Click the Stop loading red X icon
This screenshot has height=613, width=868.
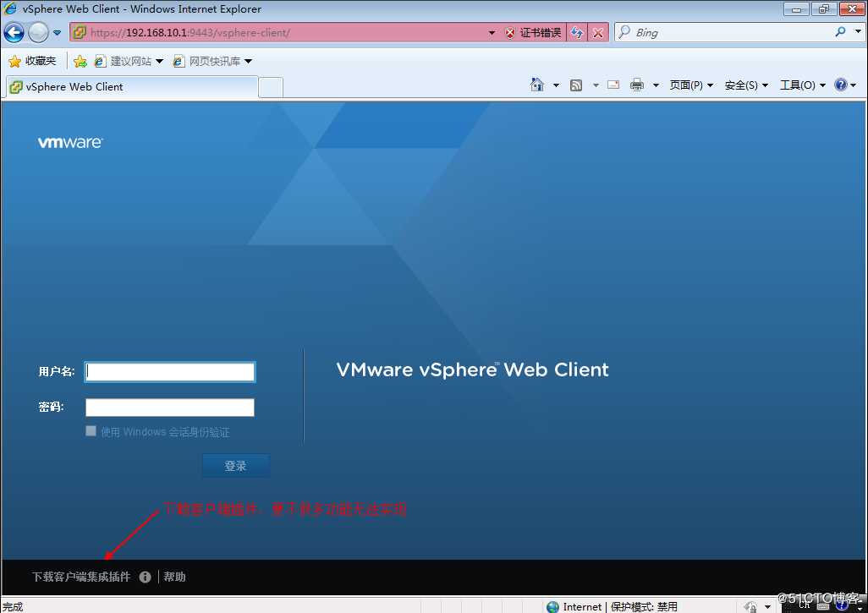[x=598, y=33]
